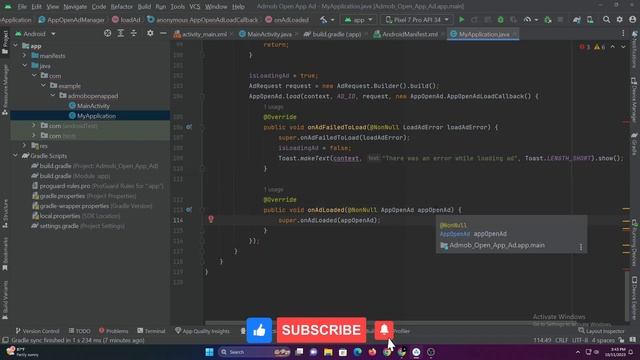Open the Refactor menu
The image size is (640, 360).
[x=122, y=7]
